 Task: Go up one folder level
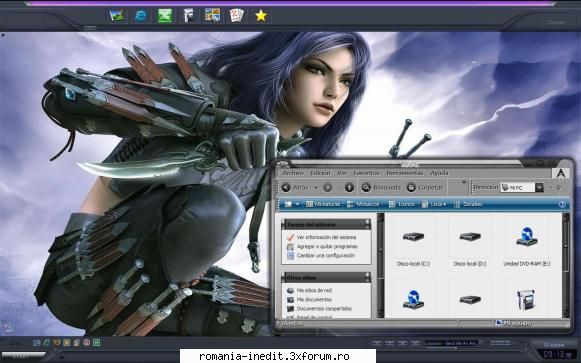(349, 187)
